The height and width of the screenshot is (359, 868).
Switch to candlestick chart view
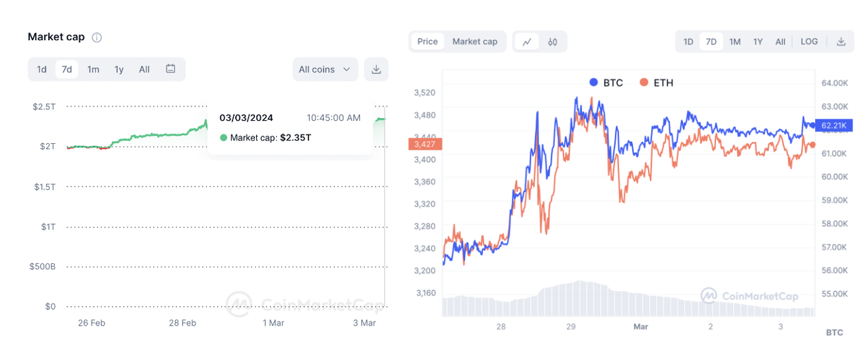tap(553, 41)
